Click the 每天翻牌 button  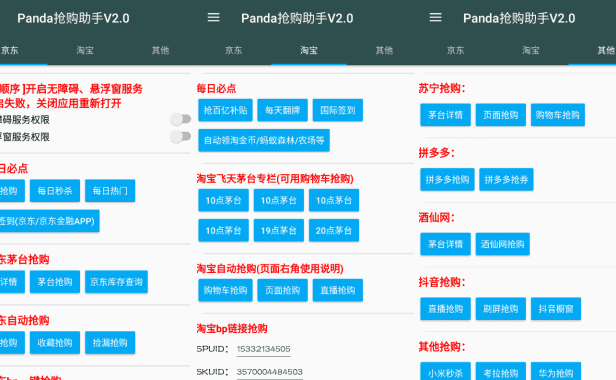click(282, 110)
